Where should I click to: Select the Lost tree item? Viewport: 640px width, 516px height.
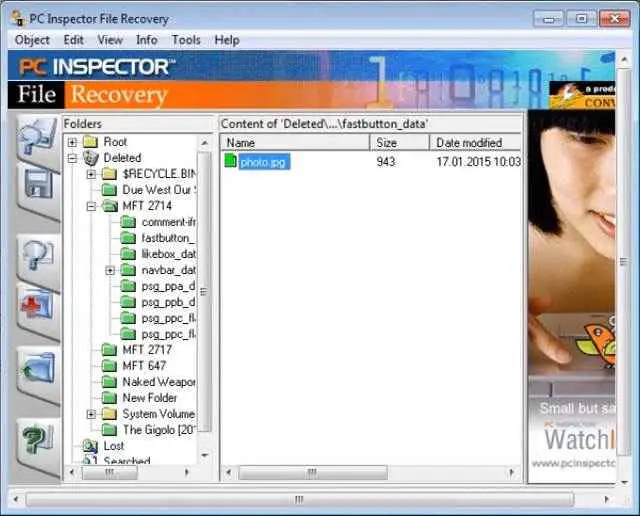coord(113,446)
